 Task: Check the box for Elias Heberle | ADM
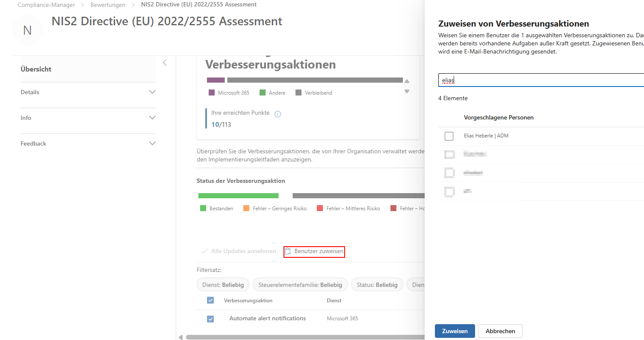pos(449,136)
